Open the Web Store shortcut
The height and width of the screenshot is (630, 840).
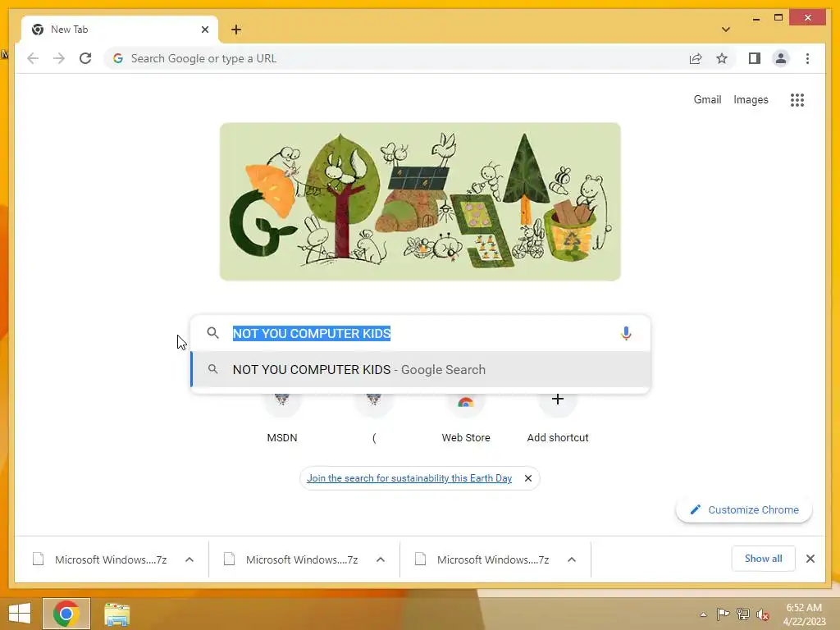[x=466, y=418]
